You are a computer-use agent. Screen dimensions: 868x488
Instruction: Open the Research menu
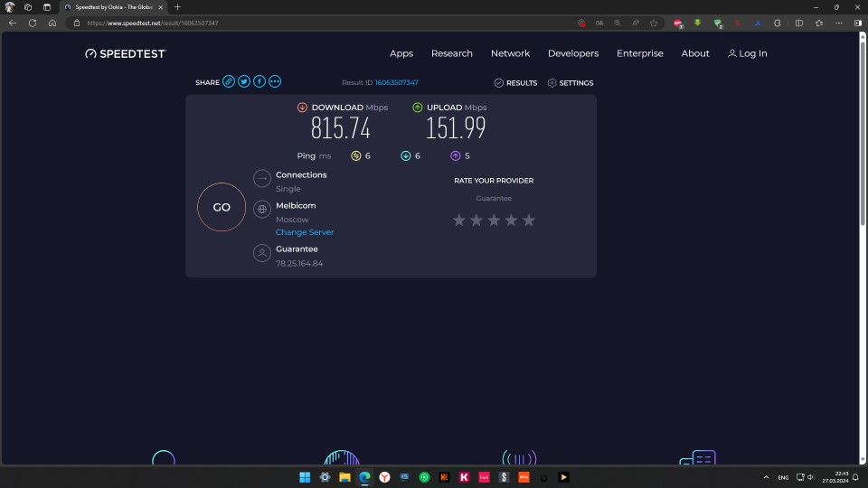[x=452, y=53]
